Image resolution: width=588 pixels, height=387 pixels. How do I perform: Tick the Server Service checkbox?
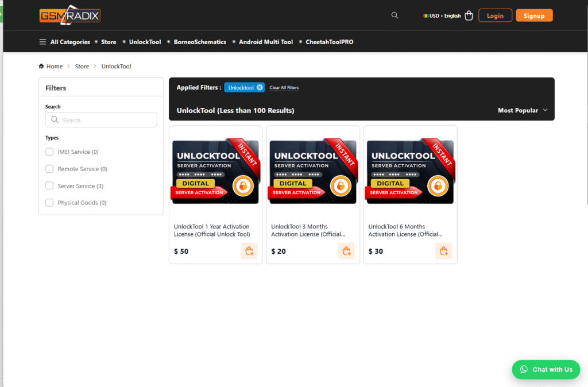pos(49,186)
